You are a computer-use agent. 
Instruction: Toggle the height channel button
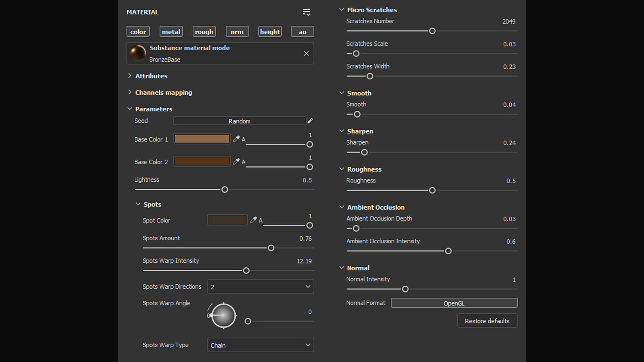270,32
